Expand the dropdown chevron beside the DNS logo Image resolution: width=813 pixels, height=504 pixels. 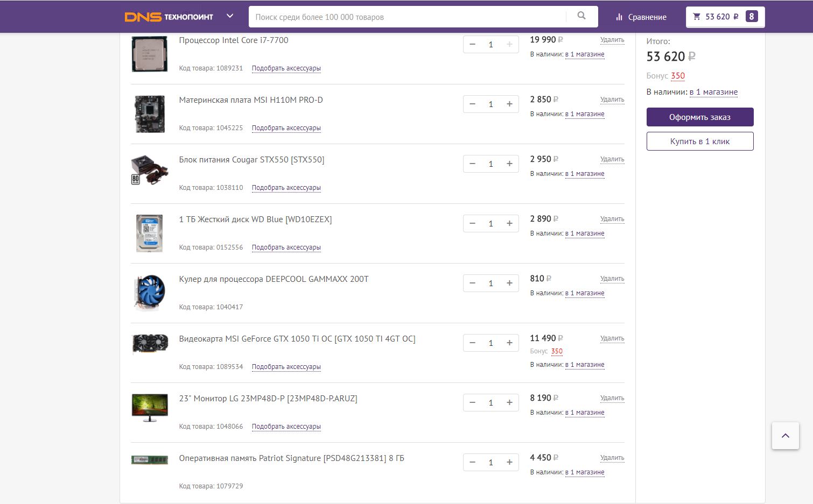click(x=230, y=16)
